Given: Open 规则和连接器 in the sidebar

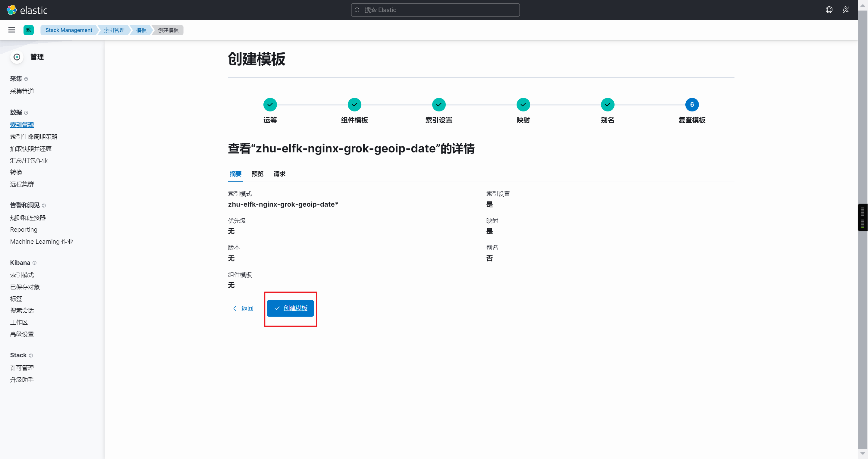Looking at the screenshot, I should (x=28, y=218).
